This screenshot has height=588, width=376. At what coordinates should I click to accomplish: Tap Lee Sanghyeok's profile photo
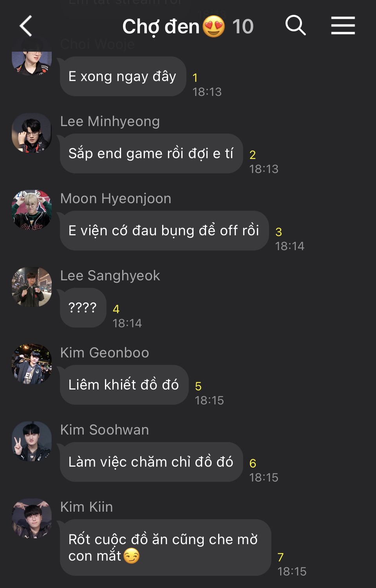click(32, 287)
